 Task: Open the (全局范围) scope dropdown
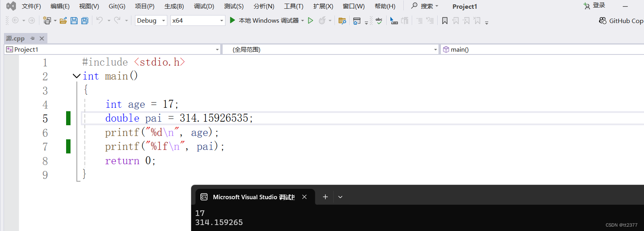[330, 49]
